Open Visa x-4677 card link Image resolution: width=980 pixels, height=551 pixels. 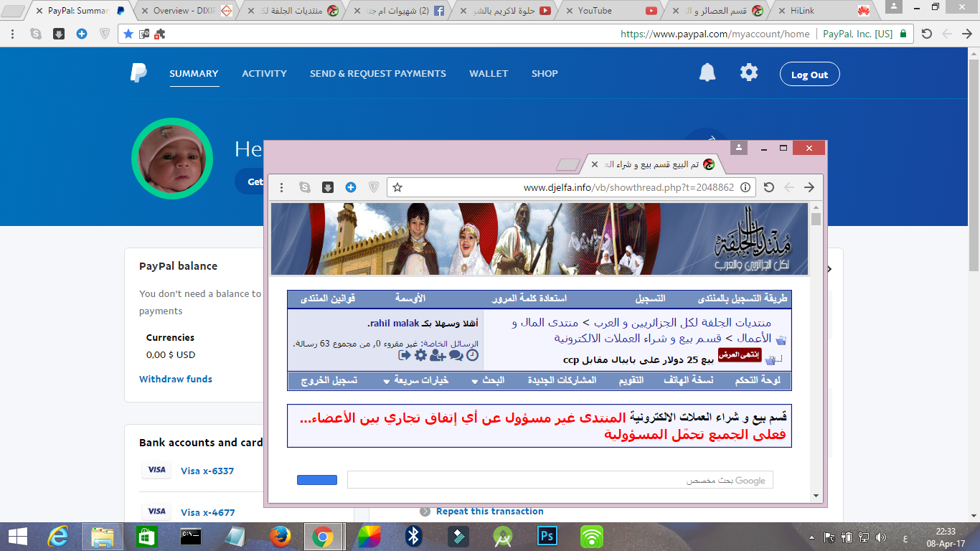[207, 512]
